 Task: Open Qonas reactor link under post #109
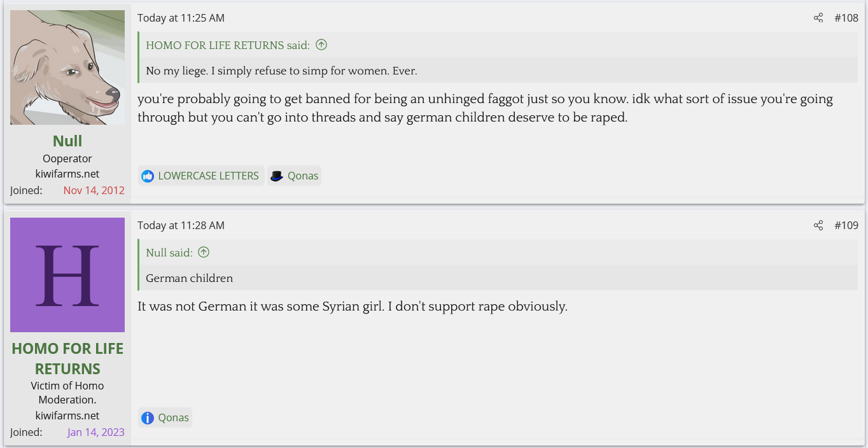click(x=174, y=417)
